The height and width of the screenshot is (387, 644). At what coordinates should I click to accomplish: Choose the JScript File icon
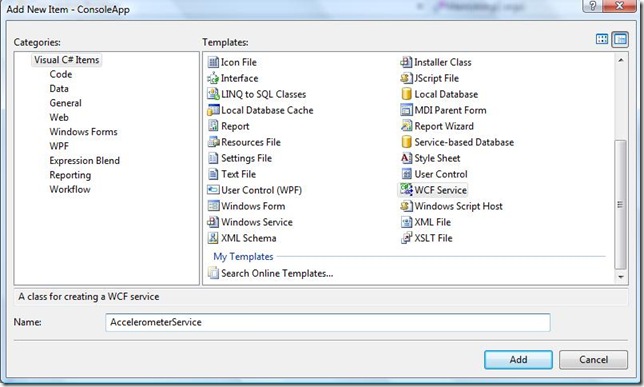click(406, 78)
